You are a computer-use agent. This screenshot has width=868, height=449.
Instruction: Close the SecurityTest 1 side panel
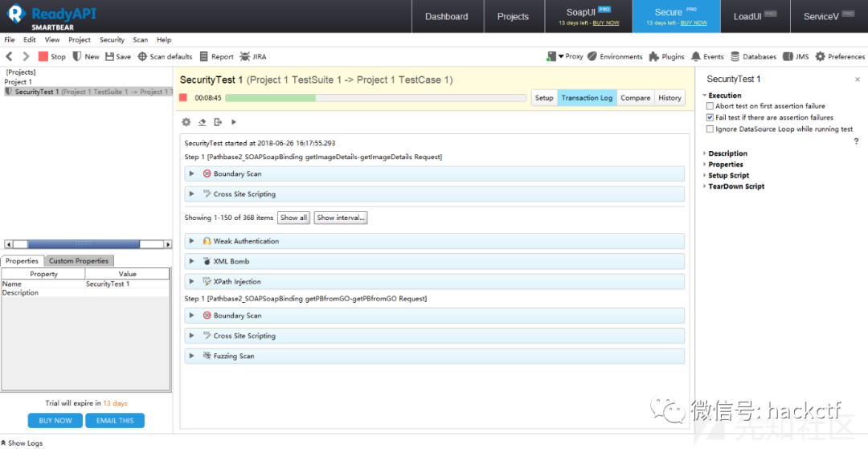[858, 80]
